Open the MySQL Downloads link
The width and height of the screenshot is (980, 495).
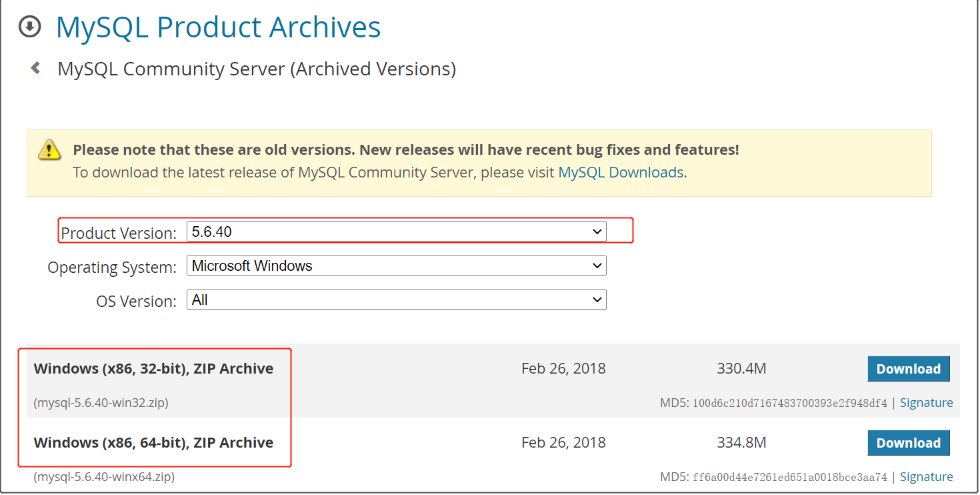(x=621, y=172)
